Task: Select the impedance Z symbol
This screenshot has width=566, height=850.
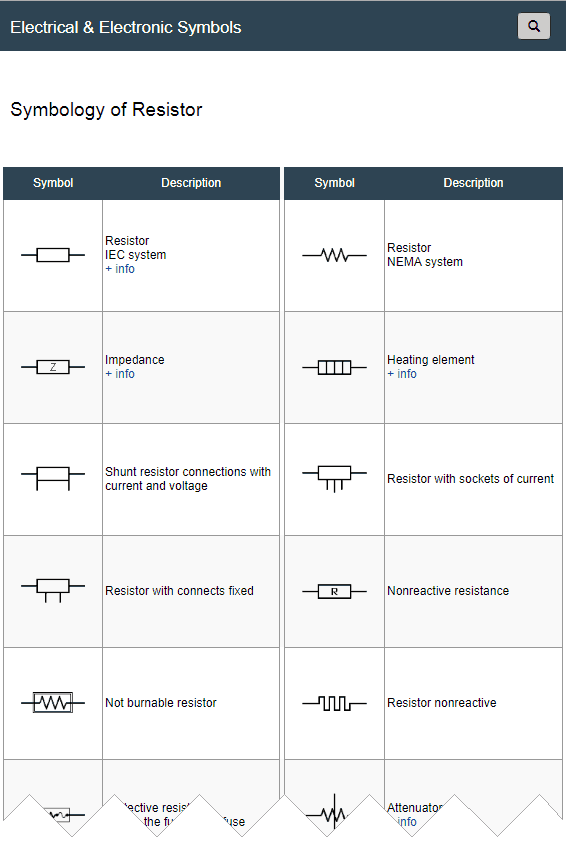Action: (53, 367)
